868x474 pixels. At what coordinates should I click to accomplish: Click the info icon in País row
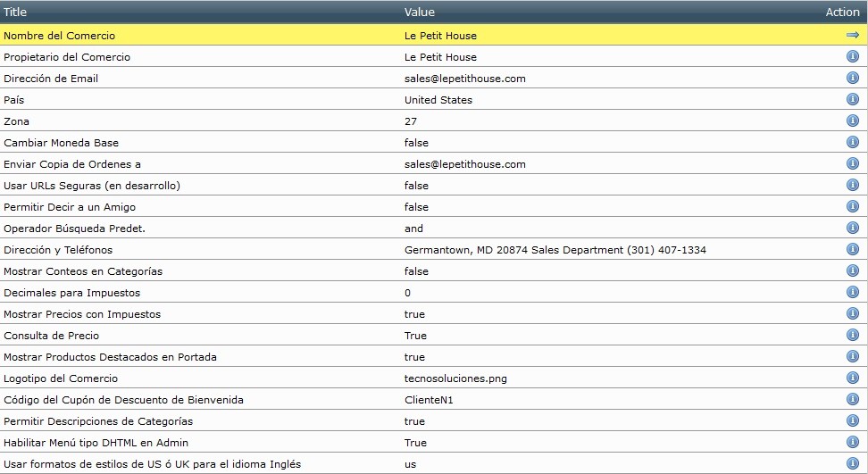point(852,100)
